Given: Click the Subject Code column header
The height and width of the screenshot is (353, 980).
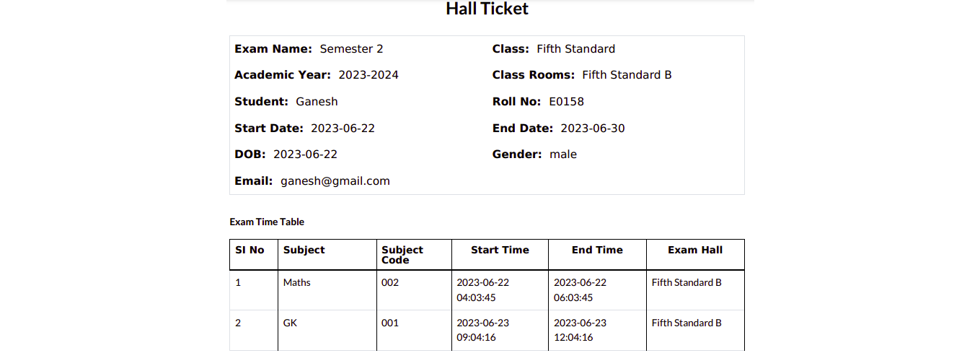Looking at the screenshot, I should point(402,255).
